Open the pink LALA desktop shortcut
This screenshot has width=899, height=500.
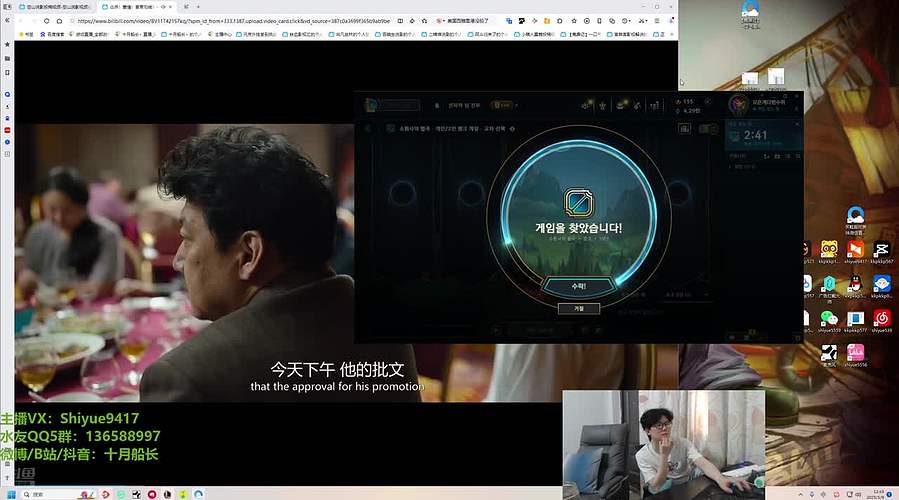coord(855,355)
